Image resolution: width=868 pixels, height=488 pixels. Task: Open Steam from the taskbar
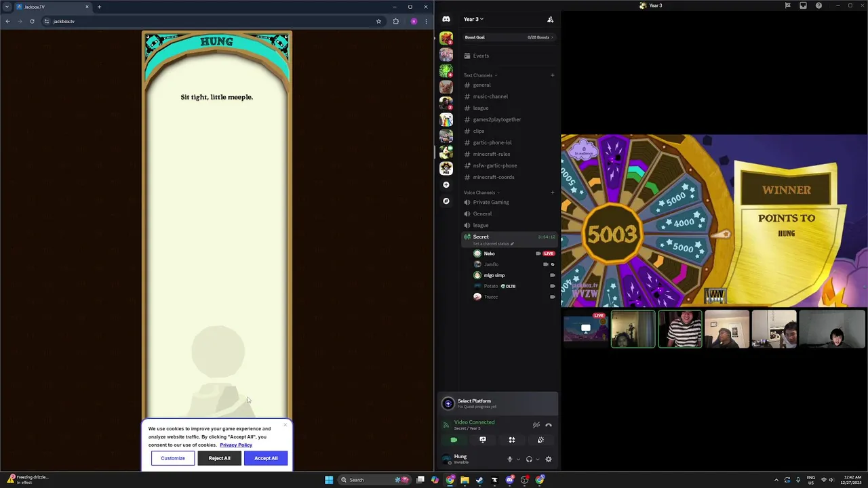[x=479, y=480]
